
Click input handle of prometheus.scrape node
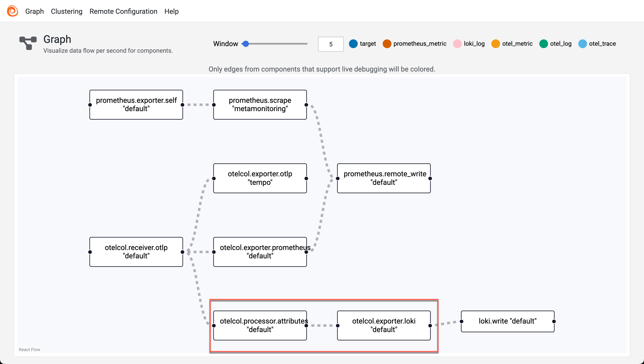214,105
